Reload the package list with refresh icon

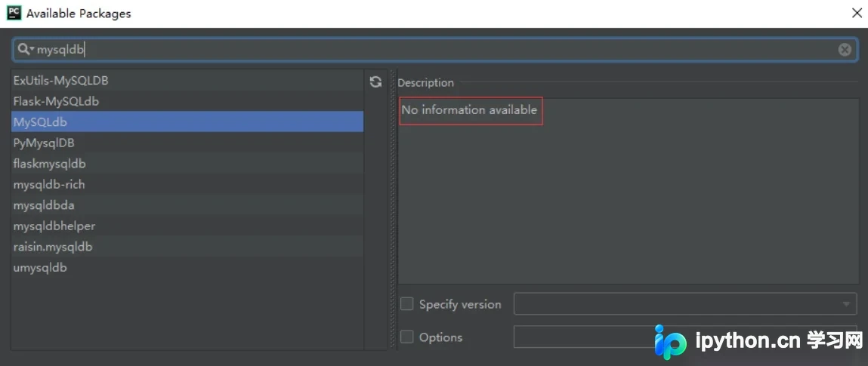click(376, 82)
